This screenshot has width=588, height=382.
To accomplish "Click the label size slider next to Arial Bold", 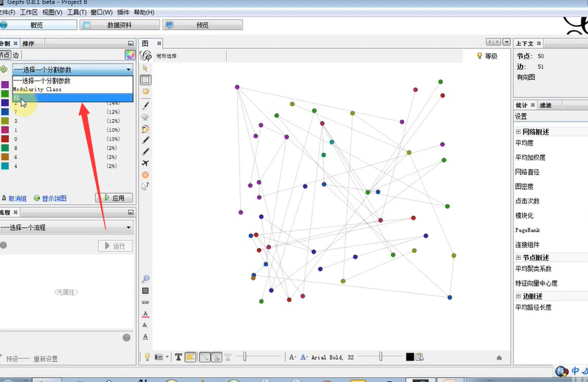I will coord(380,357).
